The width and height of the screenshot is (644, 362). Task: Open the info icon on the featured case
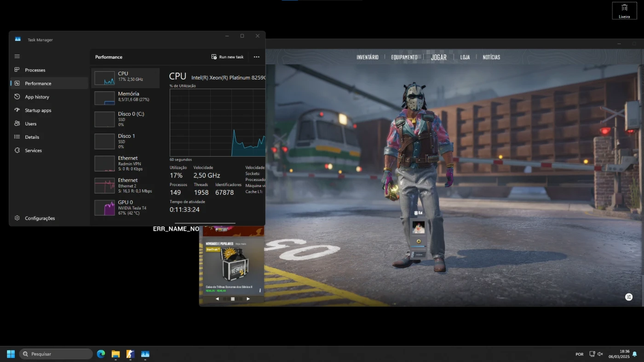pyautogui.click(x=260, y=290)
